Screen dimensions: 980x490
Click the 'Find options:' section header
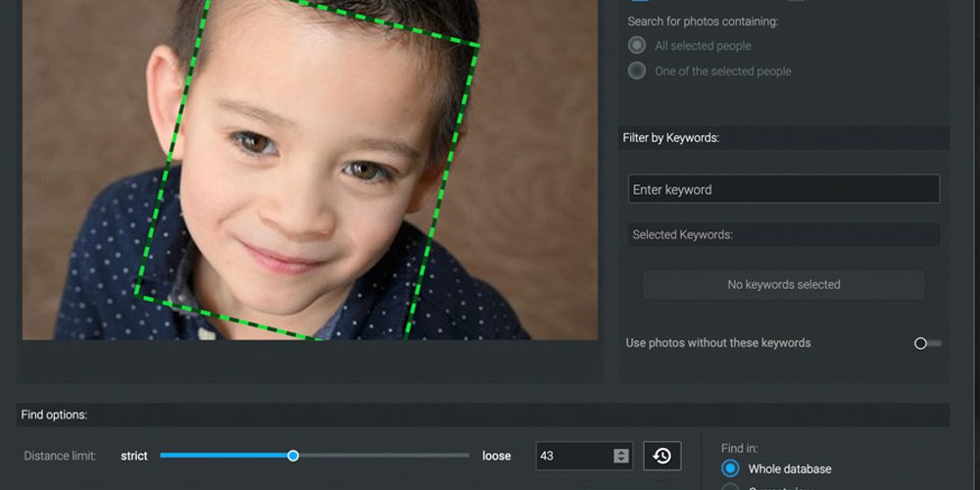pos(54,415)
